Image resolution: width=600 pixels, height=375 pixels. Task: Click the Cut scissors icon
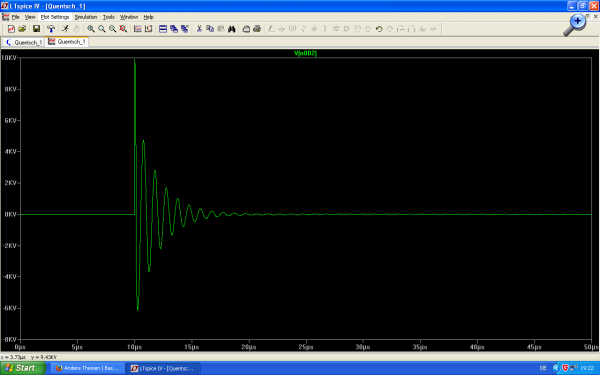[x=199, y=29]
